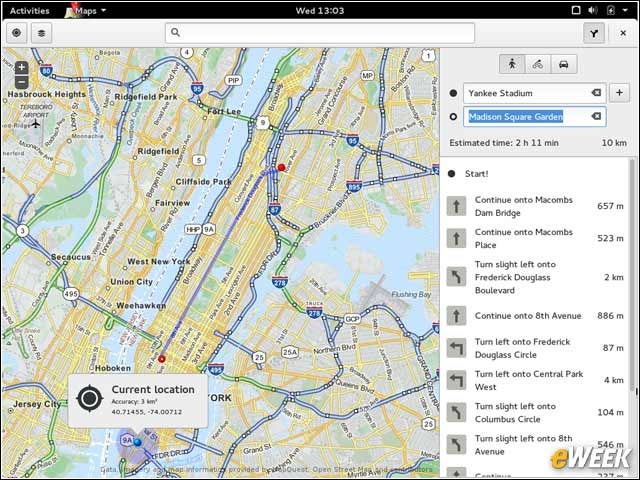Click slight-left arrow beside 546 m step
The image size is (640, 480).
[x=456, y=444]
